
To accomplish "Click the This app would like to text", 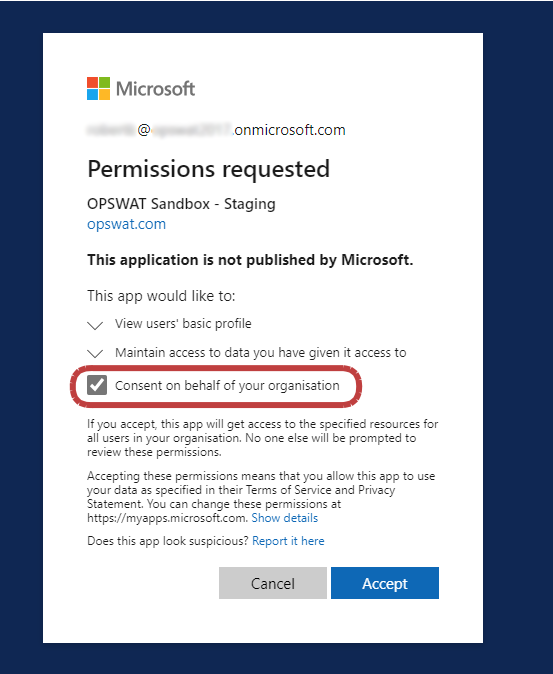I will [161, 296].
